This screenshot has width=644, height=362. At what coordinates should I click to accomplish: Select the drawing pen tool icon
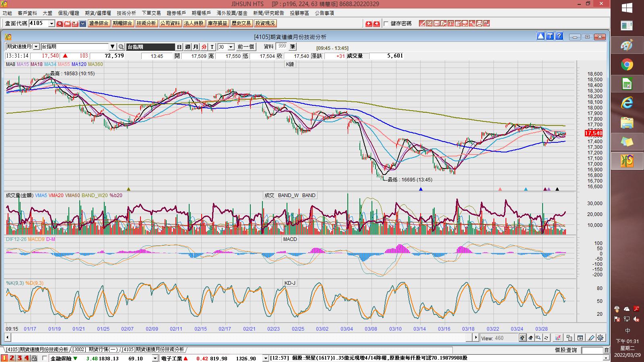(x=591, y=338)
